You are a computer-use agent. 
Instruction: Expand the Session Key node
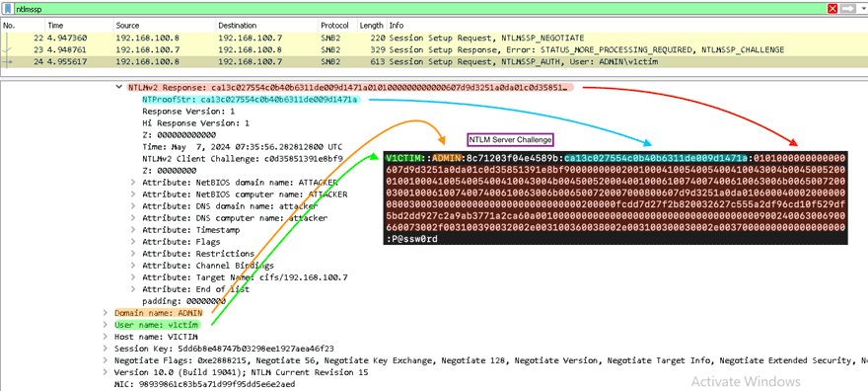[106, 349]
